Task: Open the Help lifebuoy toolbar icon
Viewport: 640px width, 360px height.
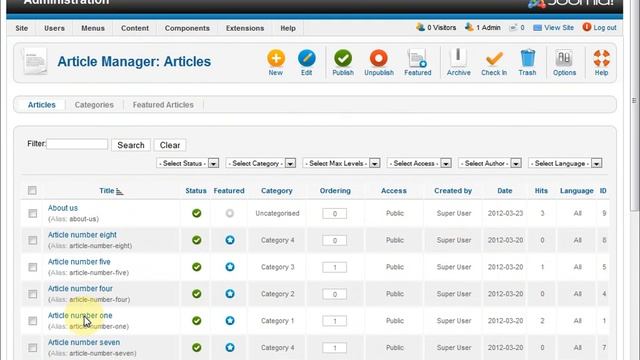Action: [x=601, y=58]
